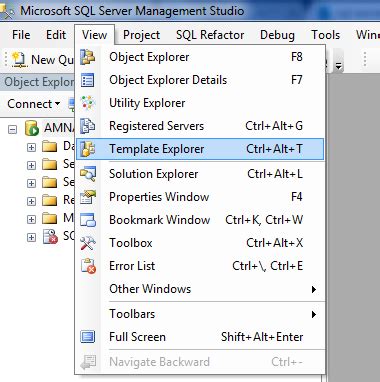The width and height of the screenshot is (380, 382).
Task: Open the Toolbars submenu arrow
Action: [x=314, y=314]
